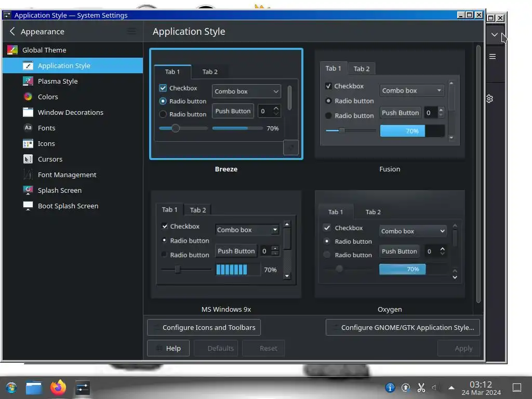Open the Splash Screen icon

click(28, 190)
